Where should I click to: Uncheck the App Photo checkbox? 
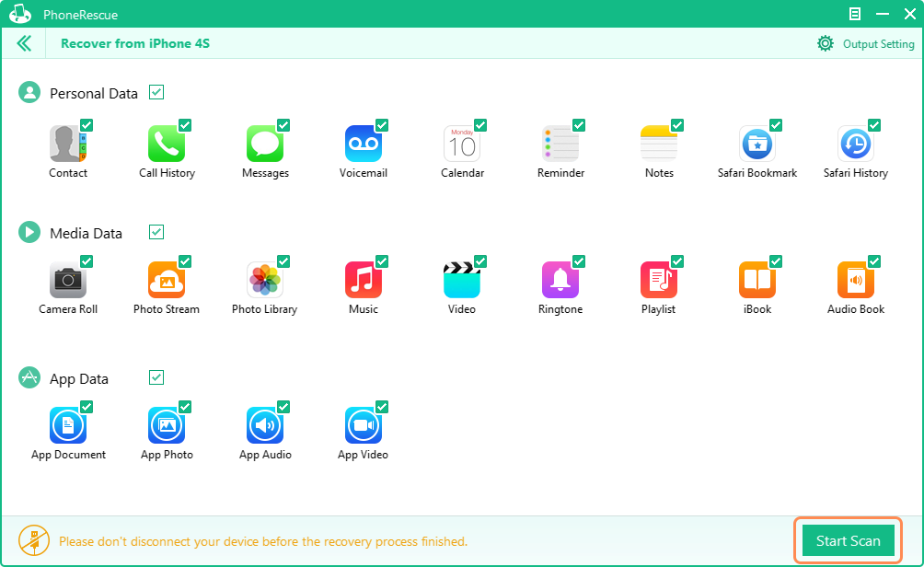(x=185, y=407)
